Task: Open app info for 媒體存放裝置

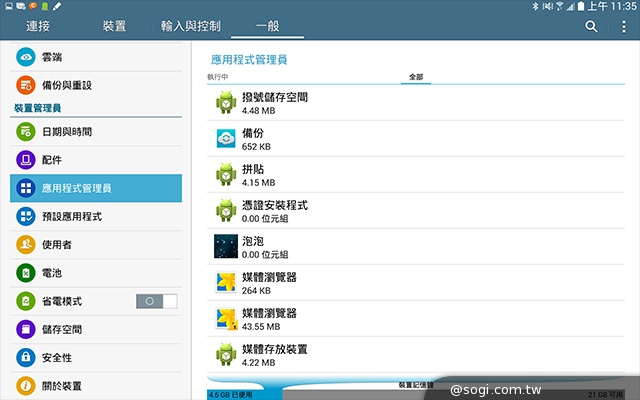Action: pos(416,355)
